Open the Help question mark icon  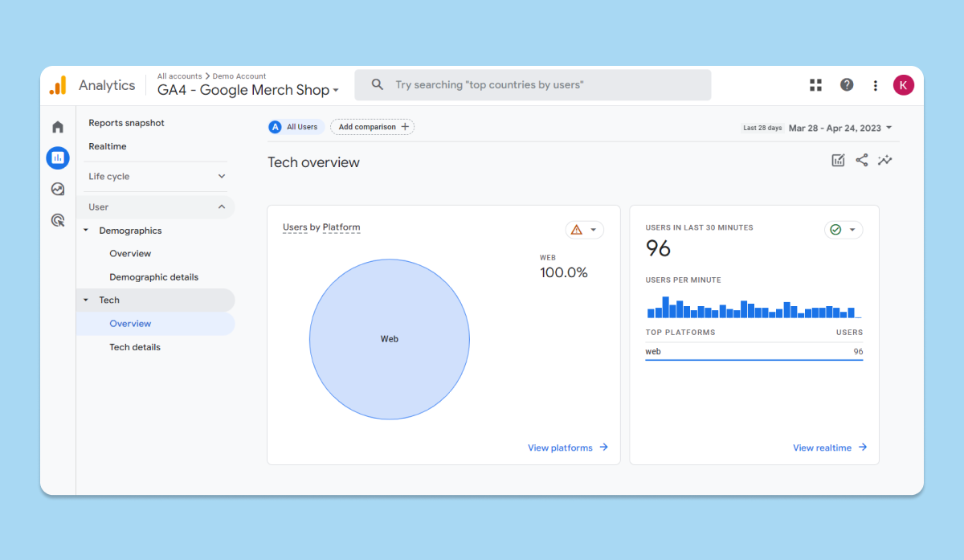[x=847, y=85]
